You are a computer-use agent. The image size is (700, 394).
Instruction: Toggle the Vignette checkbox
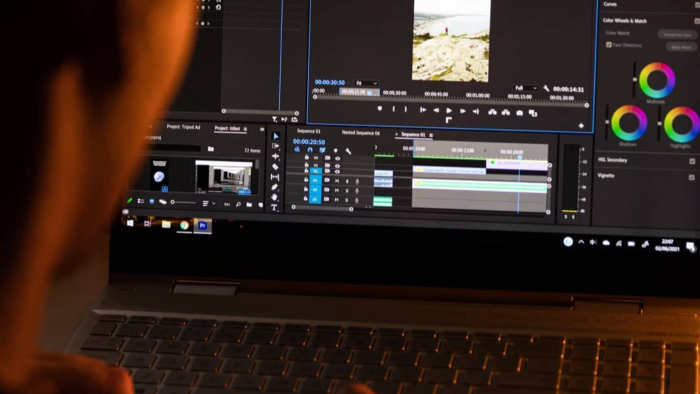692,177
